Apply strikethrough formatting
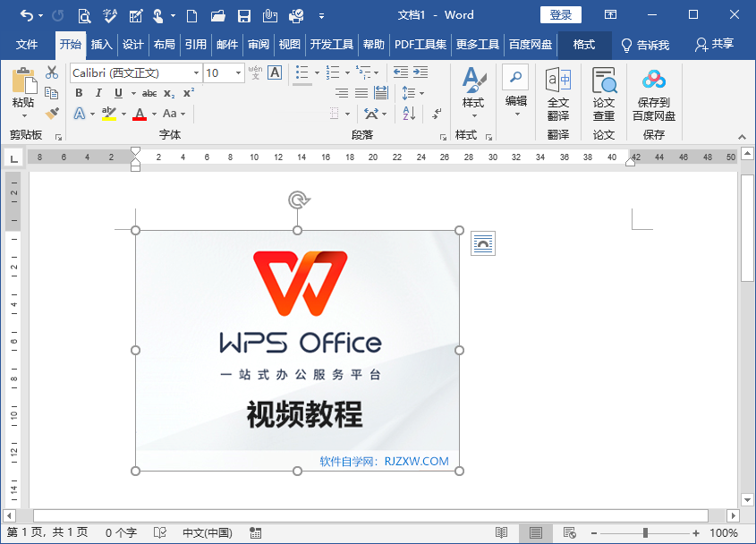Image resolution: width=756 pixels, height=544 pixels. (149, 92)
